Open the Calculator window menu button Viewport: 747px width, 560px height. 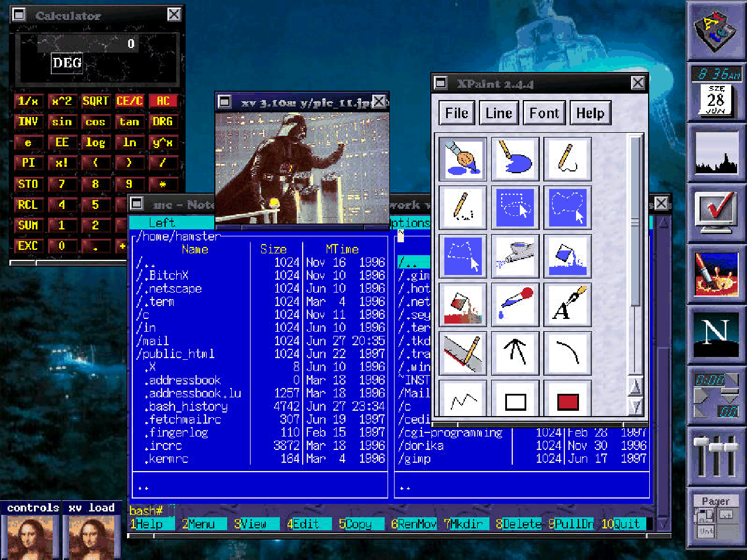pyautogui.click(x=19, y=15)
